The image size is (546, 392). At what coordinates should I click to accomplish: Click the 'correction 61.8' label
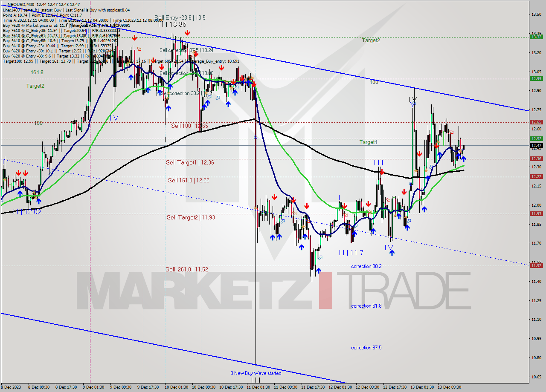click(x=366, y=306)
